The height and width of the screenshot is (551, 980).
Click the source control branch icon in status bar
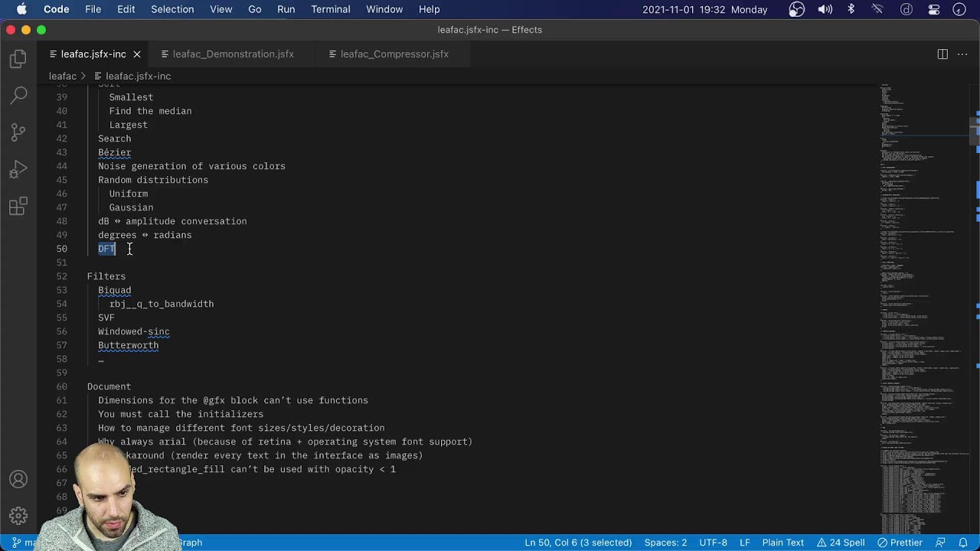pos(16,543)
